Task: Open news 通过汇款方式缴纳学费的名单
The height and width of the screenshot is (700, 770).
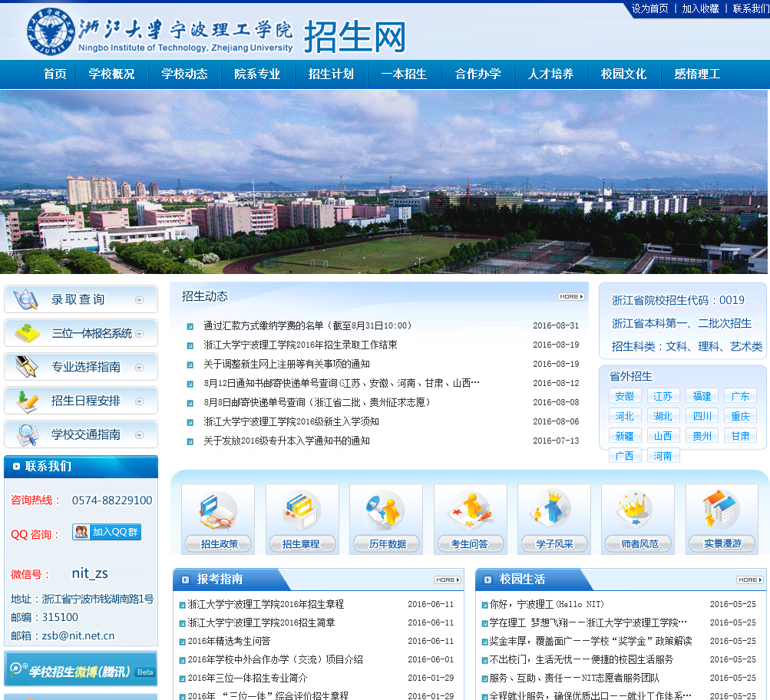Action: click(307, 326)
